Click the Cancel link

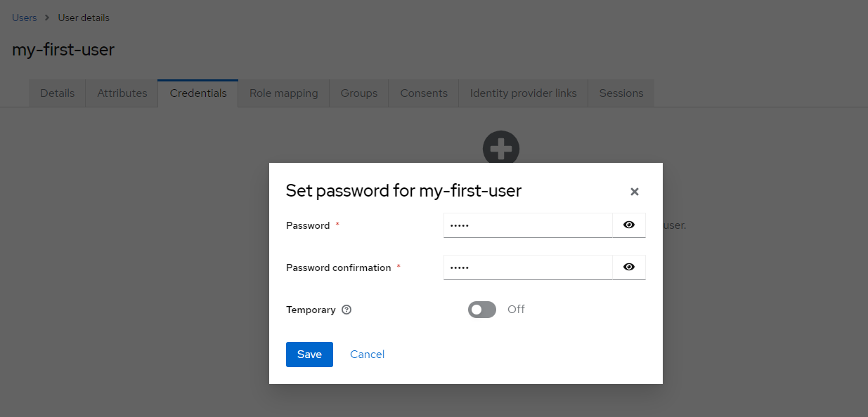367,355
